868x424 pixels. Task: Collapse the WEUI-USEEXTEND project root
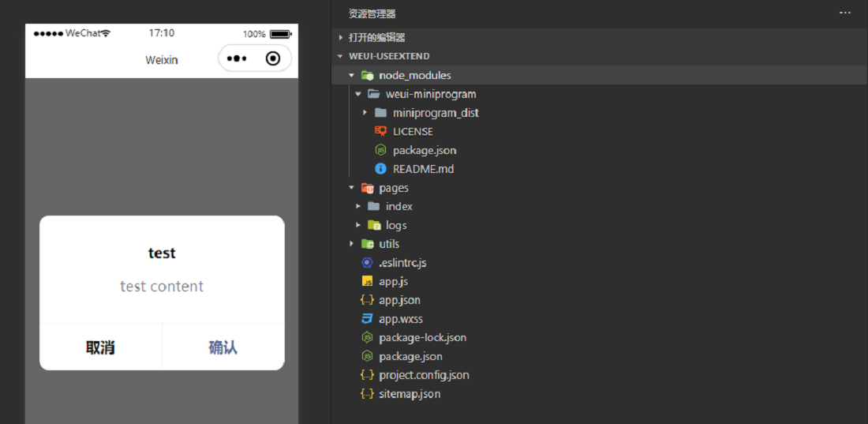341,57
